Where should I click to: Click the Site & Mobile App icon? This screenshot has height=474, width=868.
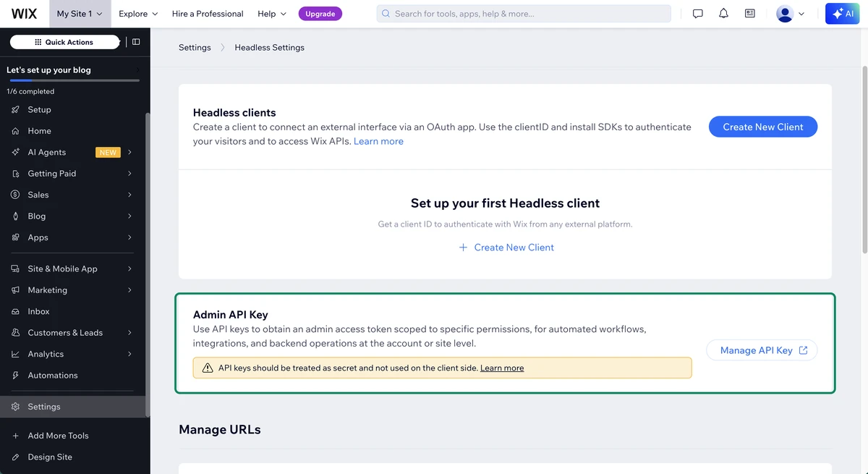[15, 268]
